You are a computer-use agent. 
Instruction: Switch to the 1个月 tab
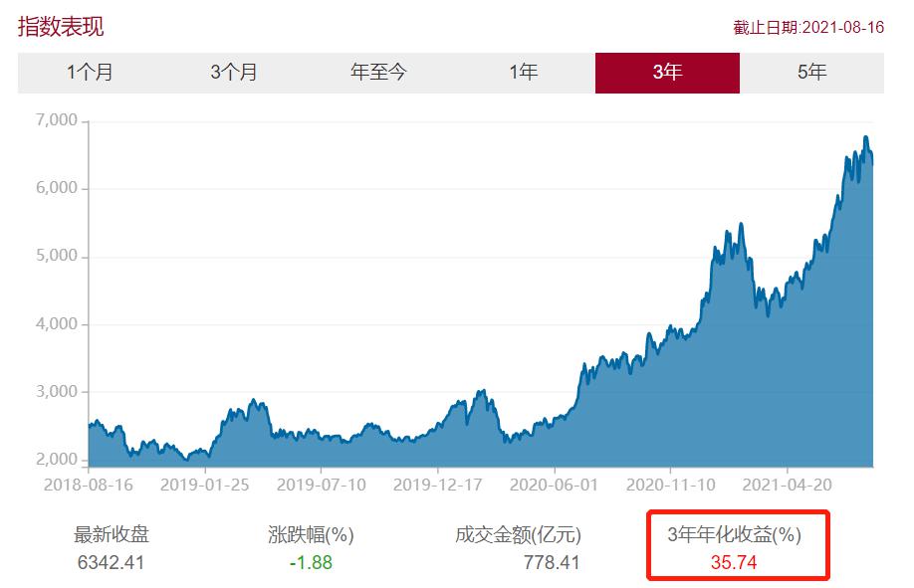[90, 73]
